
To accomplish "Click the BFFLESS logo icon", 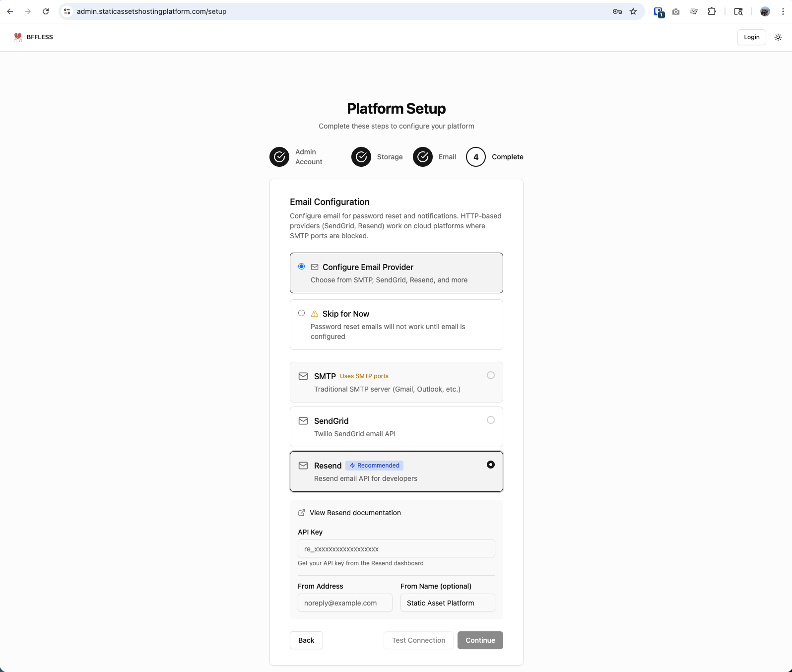I will (18, 37).
